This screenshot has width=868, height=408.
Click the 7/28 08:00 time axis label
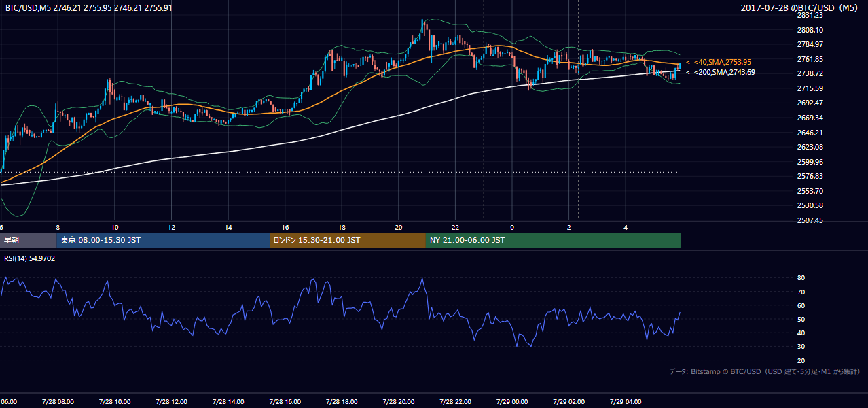coord(58,402)
